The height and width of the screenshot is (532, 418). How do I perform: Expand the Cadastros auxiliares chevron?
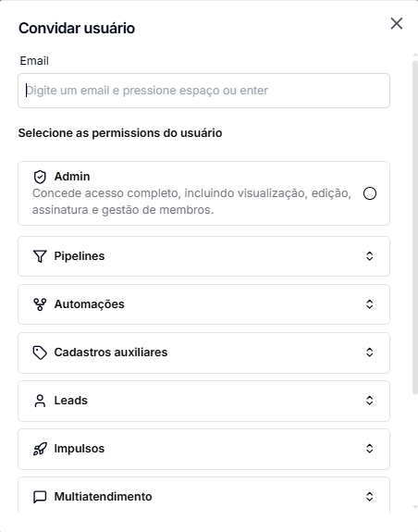click(370, 353)
